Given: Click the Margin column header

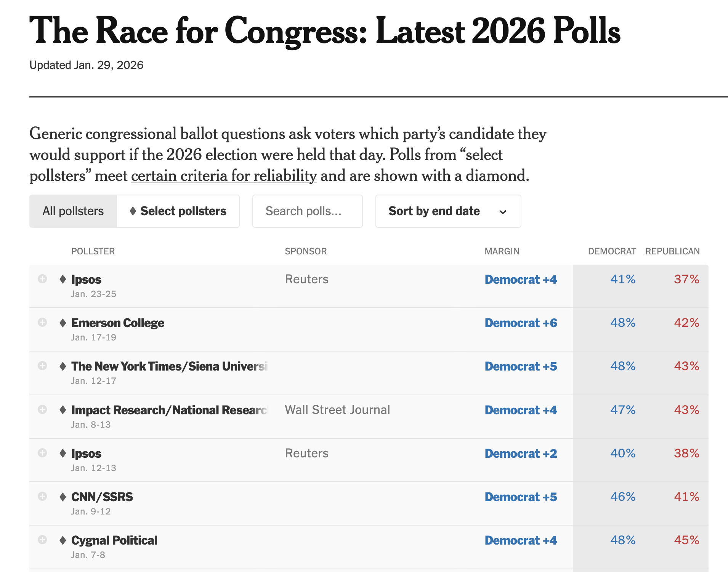Looking at the screenshot, I should point(502,251).
